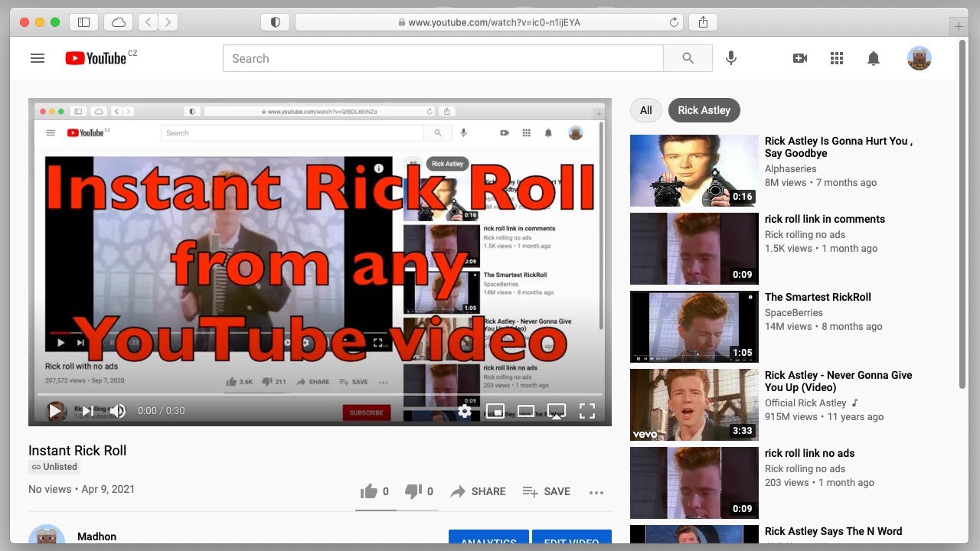
Task: Open the Madhon channel avatar
Action: [47, 535]
